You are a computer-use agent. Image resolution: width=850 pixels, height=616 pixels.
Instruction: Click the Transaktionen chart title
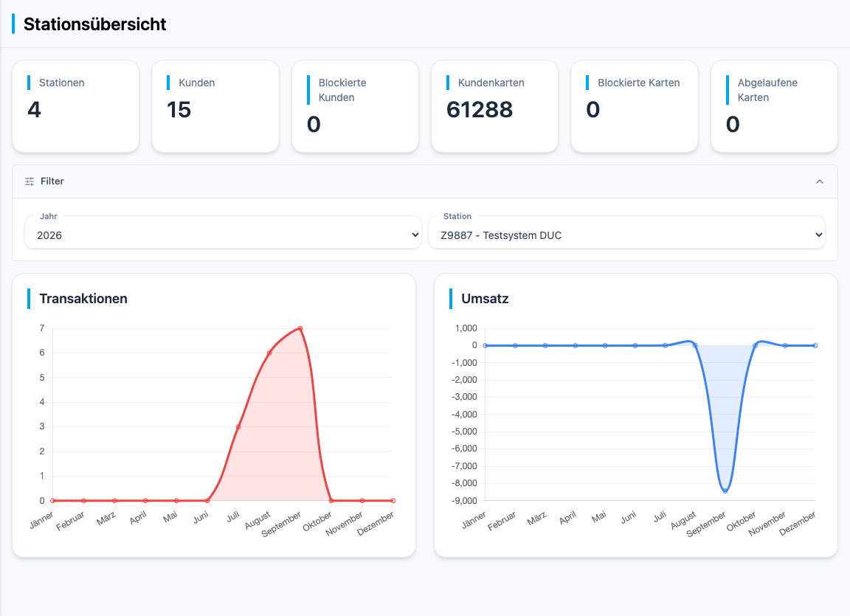point(83,299)
